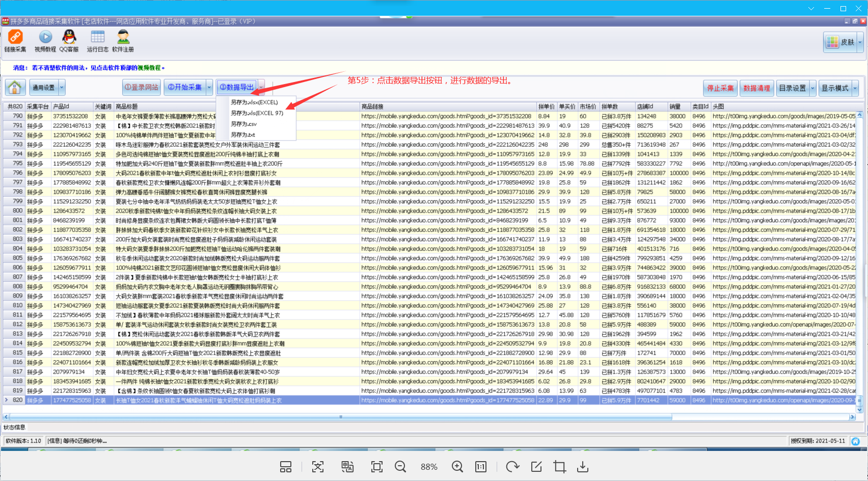The height and width of the screenshot is (481, 868).
Task: Choose 另存为.xls(EXCEL 97) option
Action: click(x=257, y=113)
